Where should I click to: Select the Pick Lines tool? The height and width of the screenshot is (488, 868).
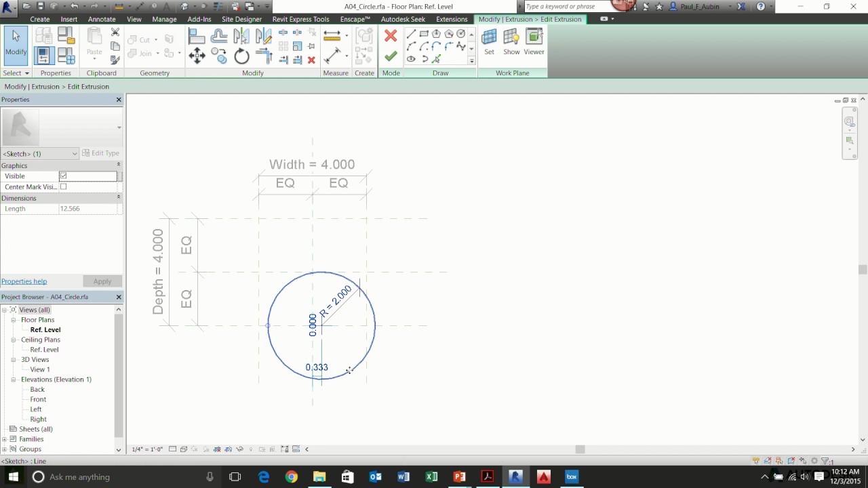[436, 60]
